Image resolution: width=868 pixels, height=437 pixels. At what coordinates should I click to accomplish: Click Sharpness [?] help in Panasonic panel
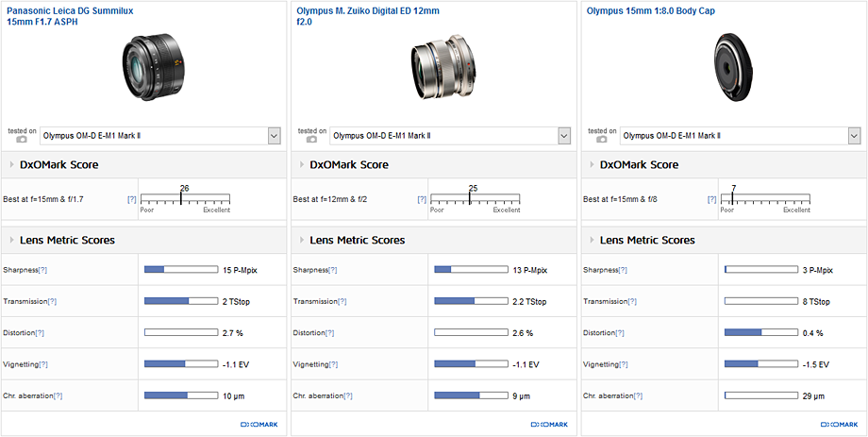coord(42,270)
